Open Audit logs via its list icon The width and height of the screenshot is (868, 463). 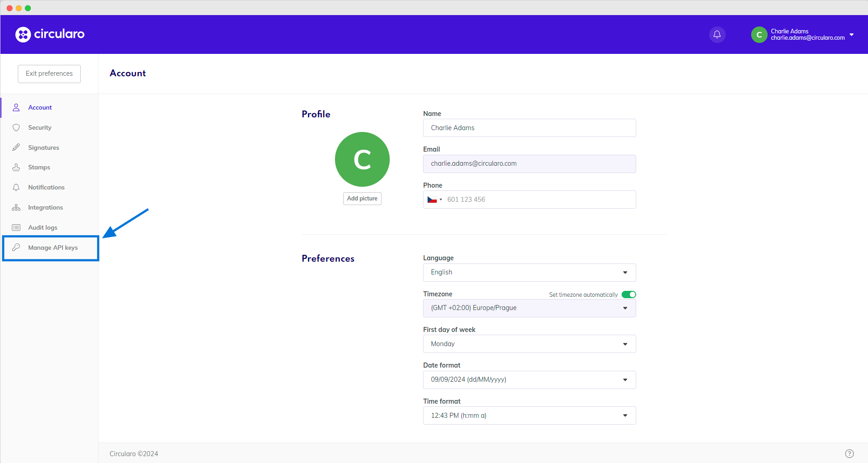16,227
